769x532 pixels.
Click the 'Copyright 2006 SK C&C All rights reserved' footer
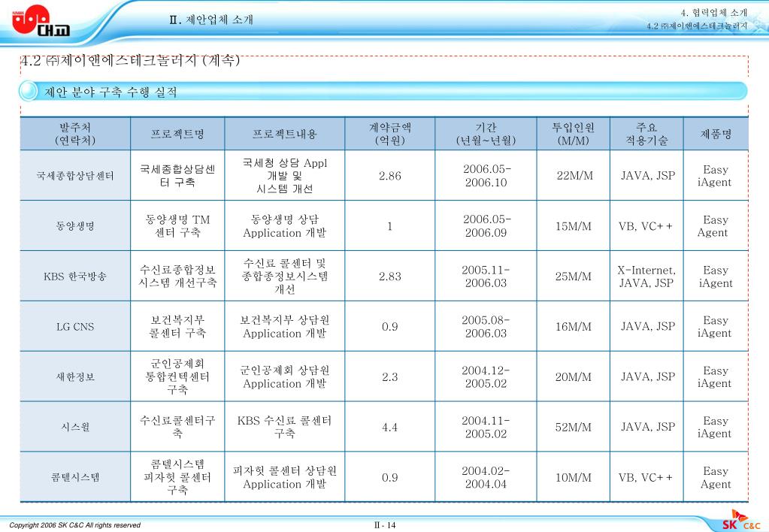[74, 525]
